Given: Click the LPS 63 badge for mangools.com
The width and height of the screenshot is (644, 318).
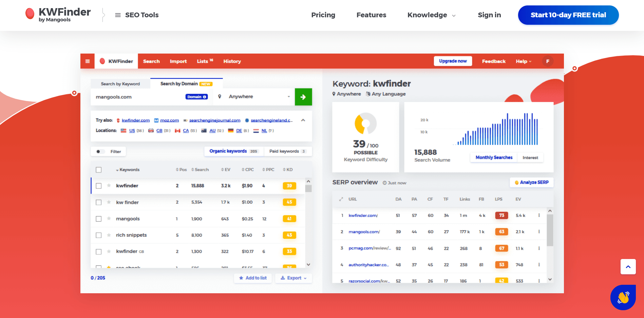Looking at the screenshot, I should 501,232.
